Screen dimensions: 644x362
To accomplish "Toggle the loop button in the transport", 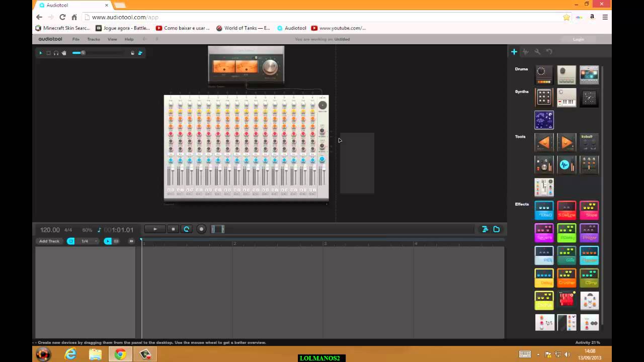I will (x=186, y=229).
